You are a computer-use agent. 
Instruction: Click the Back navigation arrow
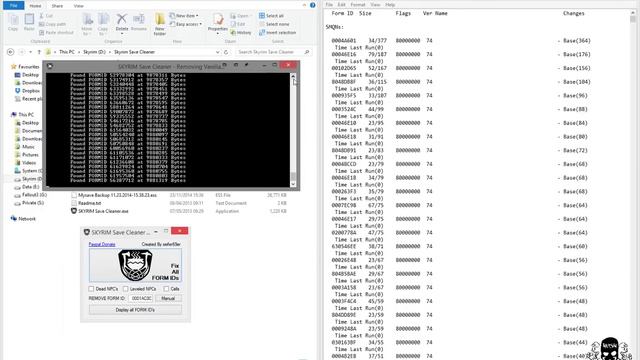pos(11,52)
